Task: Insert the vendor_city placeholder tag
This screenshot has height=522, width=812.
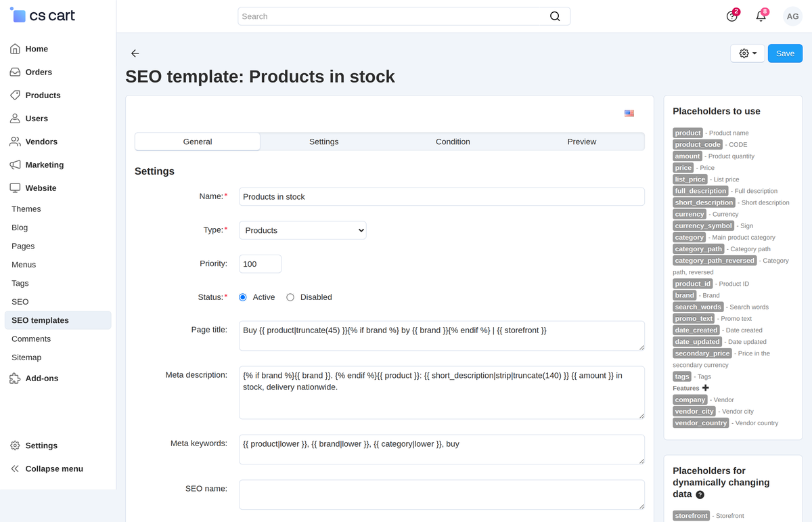Action: [x=694, y=411]
